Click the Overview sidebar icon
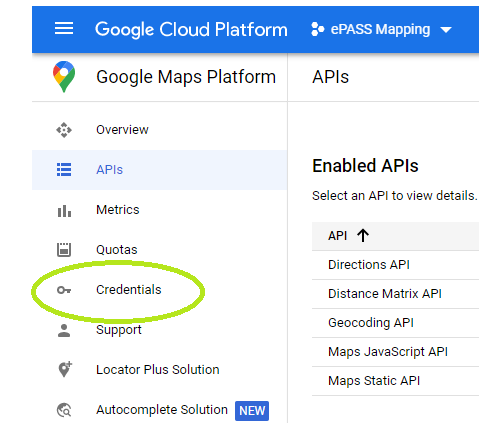The width and height of the screenshot is (479, 448). (64, 130)
